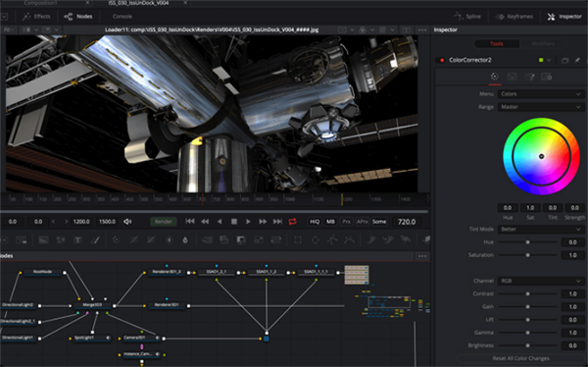The width and height of the screenshot is (588, 367).
Task: Toggle MB motion blur
Action: [330, 222]
